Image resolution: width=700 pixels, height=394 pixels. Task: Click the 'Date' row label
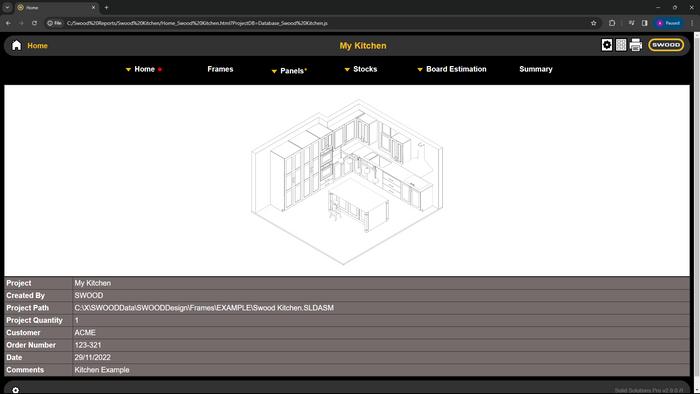(x=14, y=358)
